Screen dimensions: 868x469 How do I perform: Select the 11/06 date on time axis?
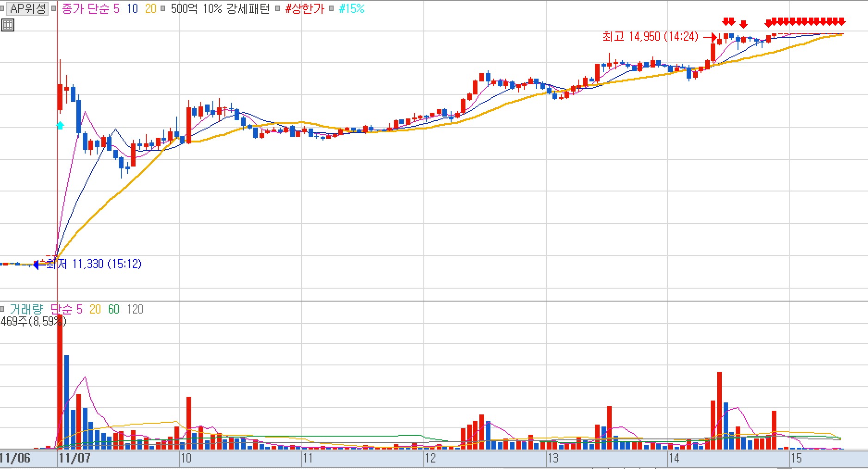coord(15,458)
